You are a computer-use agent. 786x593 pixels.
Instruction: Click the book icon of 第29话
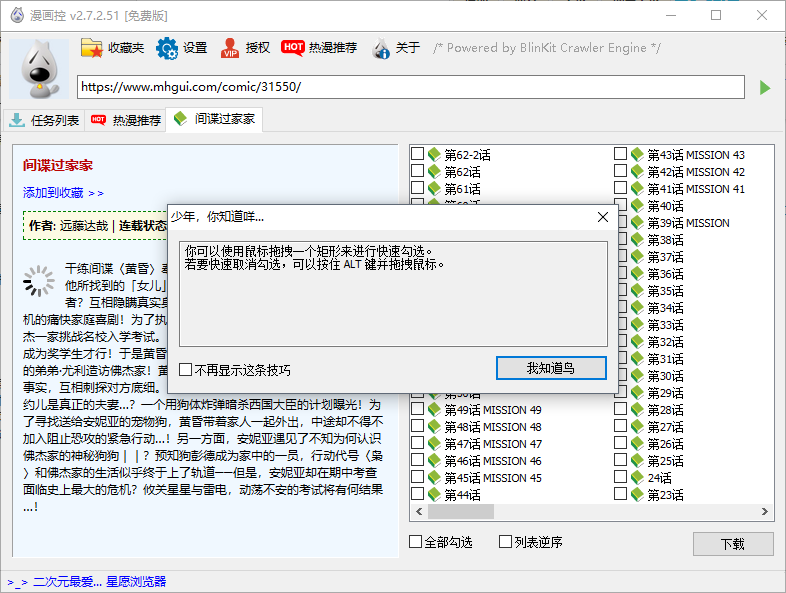point(637,393)
